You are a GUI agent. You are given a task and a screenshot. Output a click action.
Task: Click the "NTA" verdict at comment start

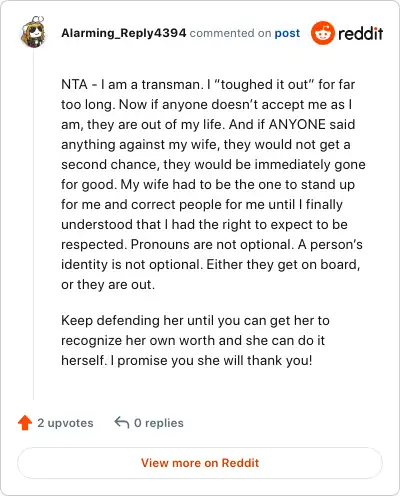pos(74,84)
